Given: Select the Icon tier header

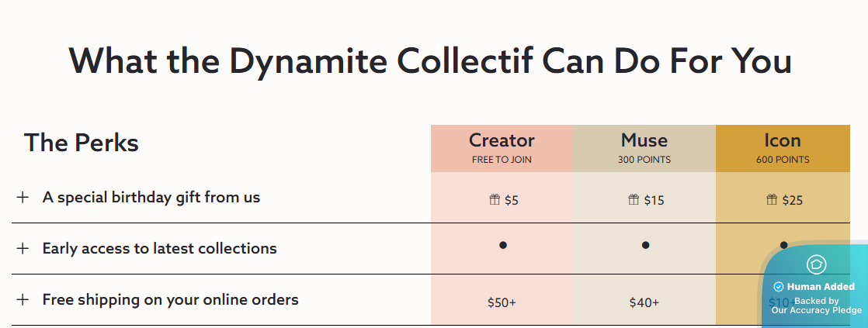Looking at the screenshot, I should (x=783, y=148).
